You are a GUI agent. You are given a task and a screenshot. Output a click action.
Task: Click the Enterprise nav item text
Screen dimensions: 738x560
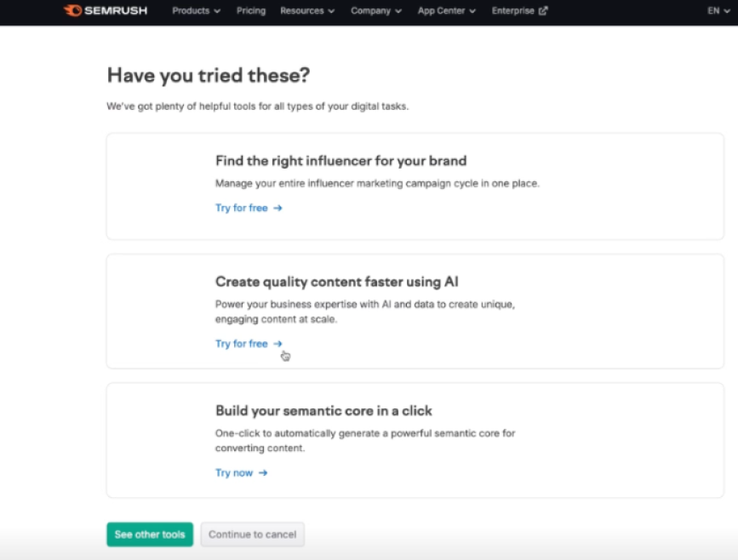(x=513, y=11)
